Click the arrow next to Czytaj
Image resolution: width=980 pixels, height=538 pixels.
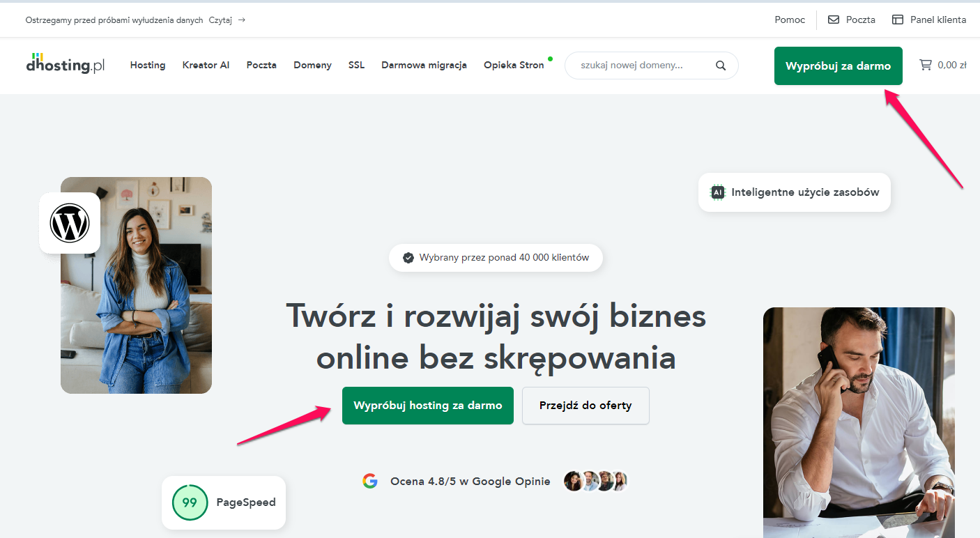coord(242,20)
